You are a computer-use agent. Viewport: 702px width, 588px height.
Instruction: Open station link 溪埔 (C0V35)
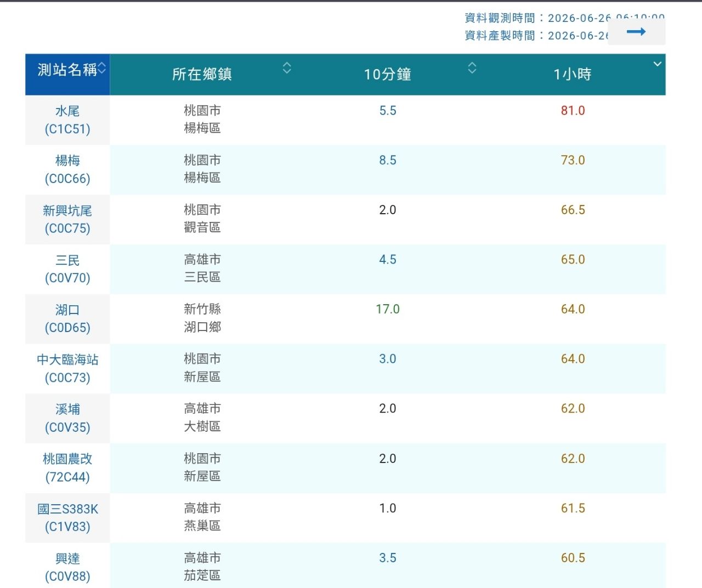[x=67, y=418]
